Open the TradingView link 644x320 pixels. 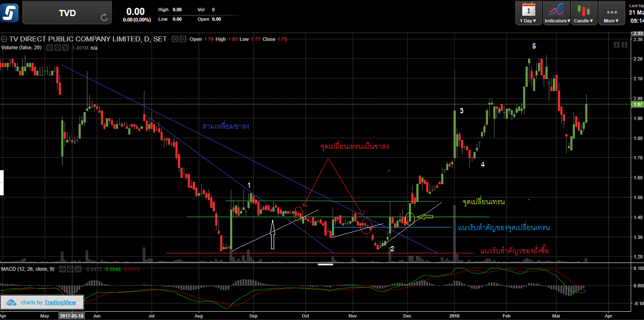(60, 302)
